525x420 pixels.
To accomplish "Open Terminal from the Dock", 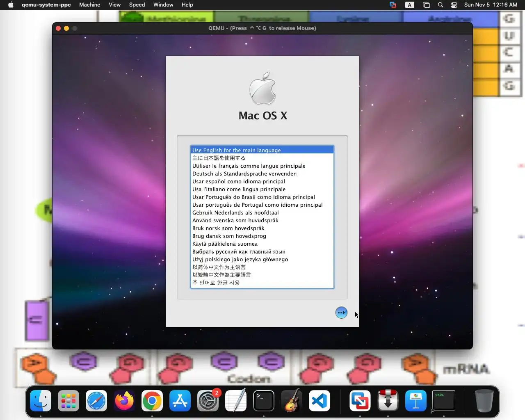I will tap(264, 400).
